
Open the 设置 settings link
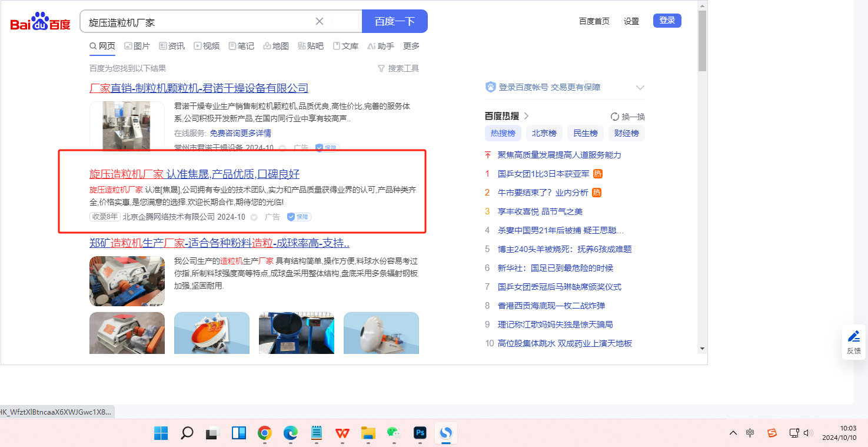point(631,21)
